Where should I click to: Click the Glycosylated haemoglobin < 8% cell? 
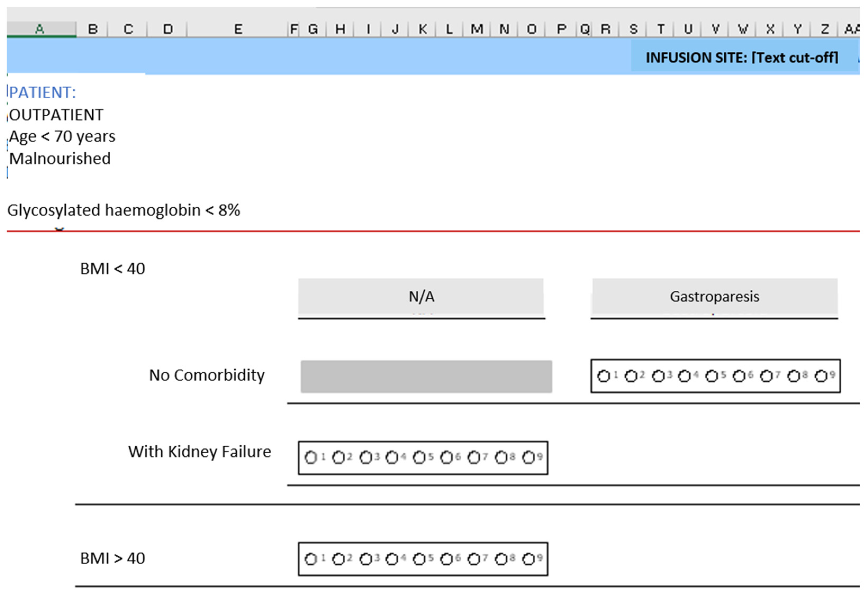124,210
